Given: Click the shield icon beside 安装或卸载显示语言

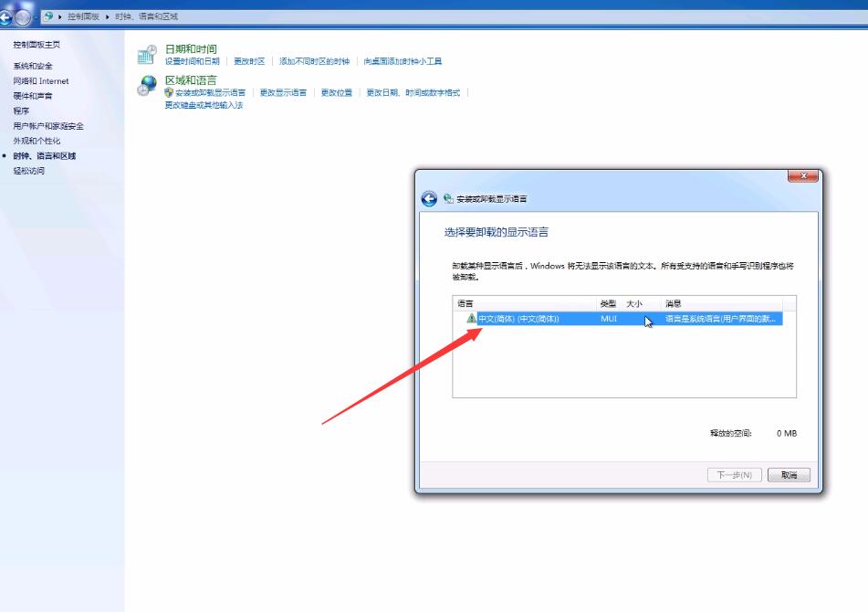Looking at the screenshot, I should [x=169, y=92].
